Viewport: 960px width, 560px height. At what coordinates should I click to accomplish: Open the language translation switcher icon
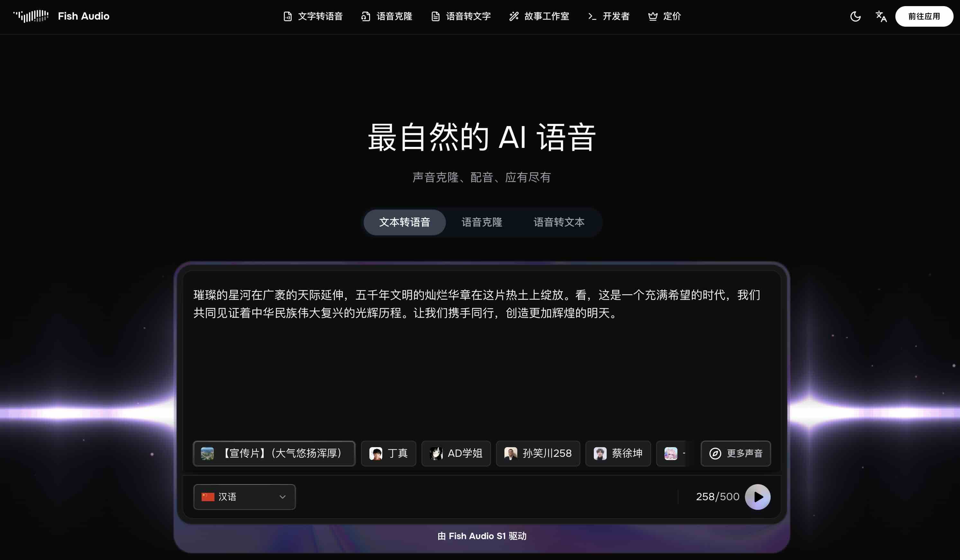(881, 16)
